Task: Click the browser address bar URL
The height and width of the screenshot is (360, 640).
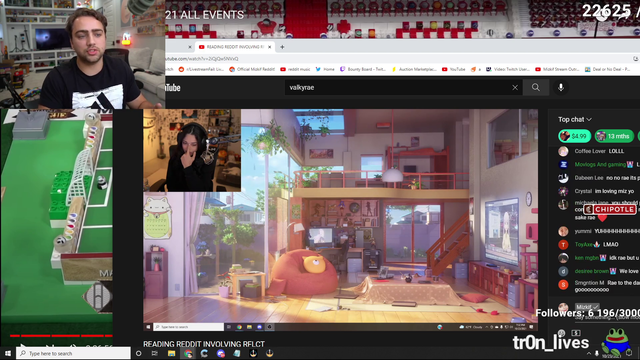Action: (202, 59)
